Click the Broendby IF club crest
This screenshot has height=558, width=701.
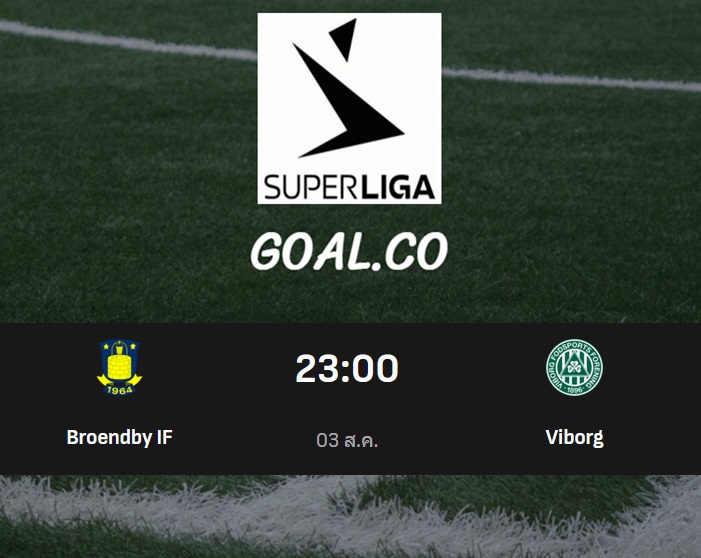tap(119, 367)
